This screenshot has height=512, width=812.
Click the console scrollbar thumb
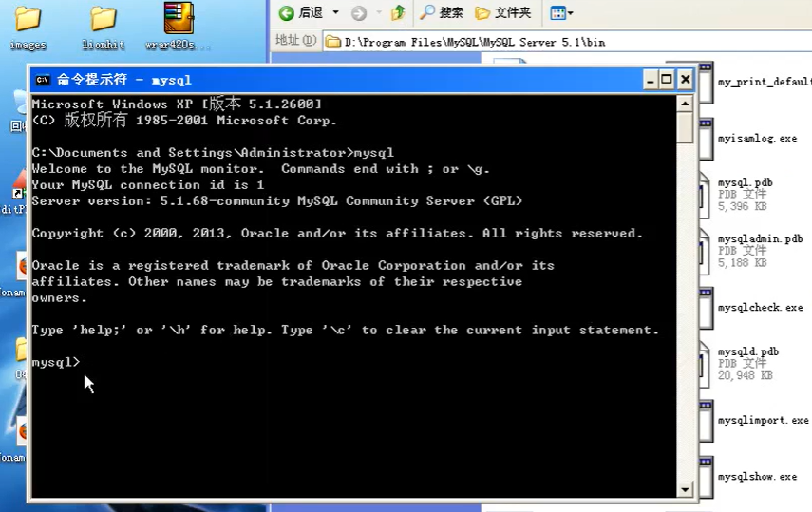point(685,127)
